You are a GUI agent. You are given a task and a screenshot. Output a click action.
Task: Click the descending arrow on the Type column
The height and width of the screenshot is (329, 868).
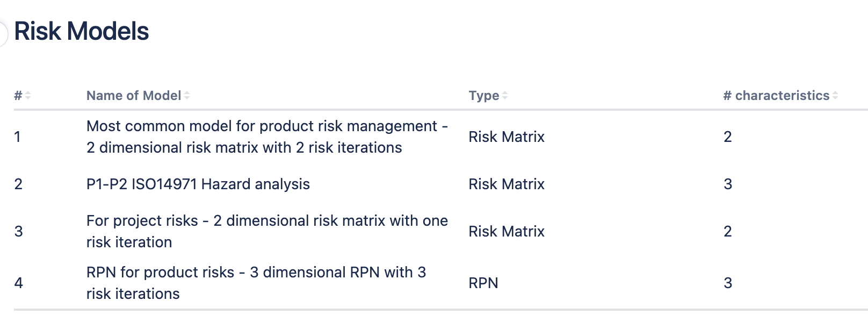[x=505, y=98]
